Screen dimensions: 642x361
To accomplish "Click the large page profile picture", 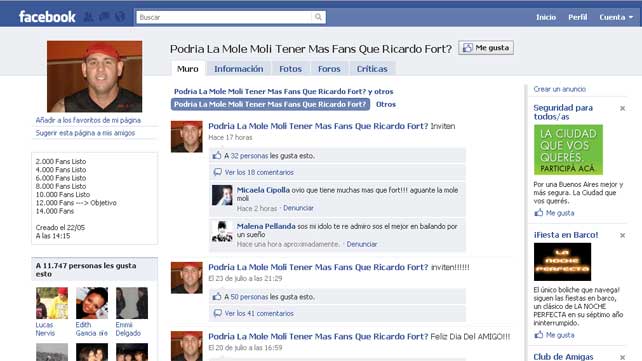I will [x=95, y=76].
